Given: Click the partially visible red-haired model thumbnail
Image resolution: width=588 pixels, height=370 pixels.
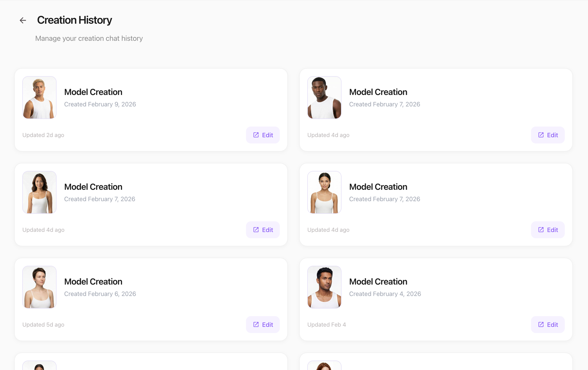Looking at the screenshot, I should tap(324, 366).
